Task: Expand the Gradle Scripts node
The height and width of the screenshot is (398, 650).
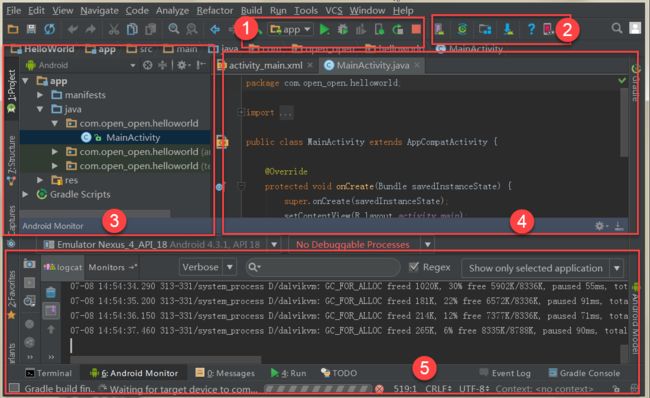Action: point(25,194)
